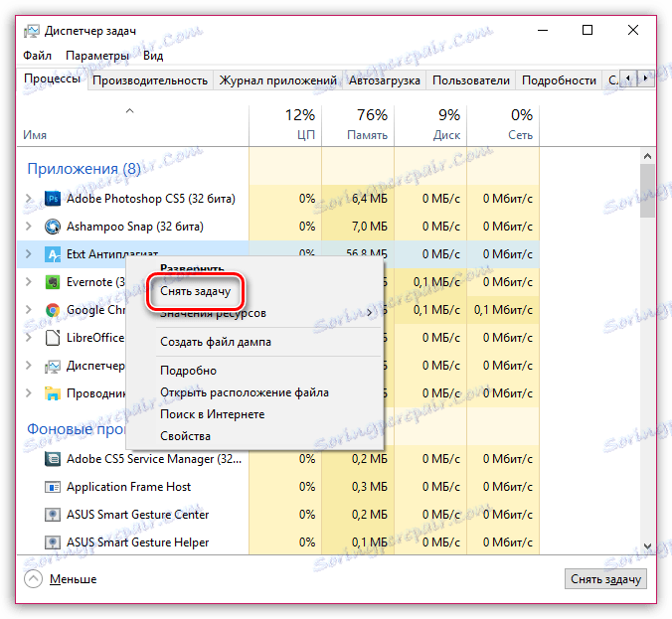Expand the Adobe Photoshop CS5 process group
This screenshot has width=672, height=619.
coord(29,199)
